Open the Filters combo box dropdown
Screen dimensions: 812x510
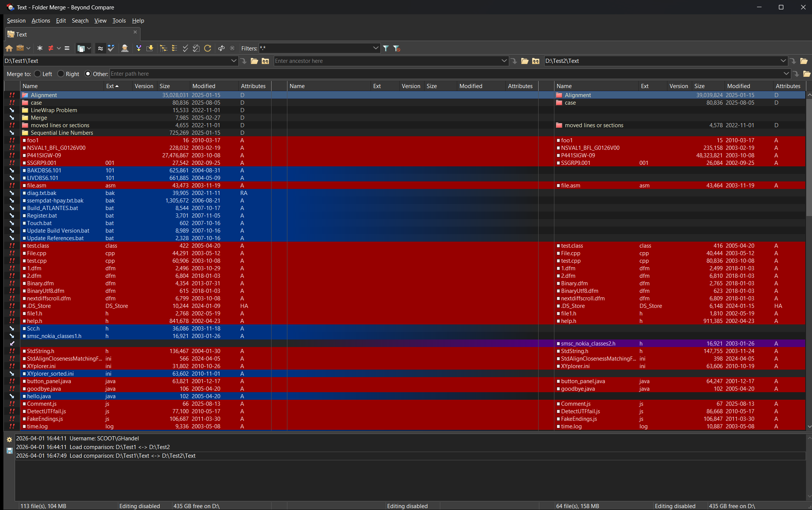click(x=375, y=48)
